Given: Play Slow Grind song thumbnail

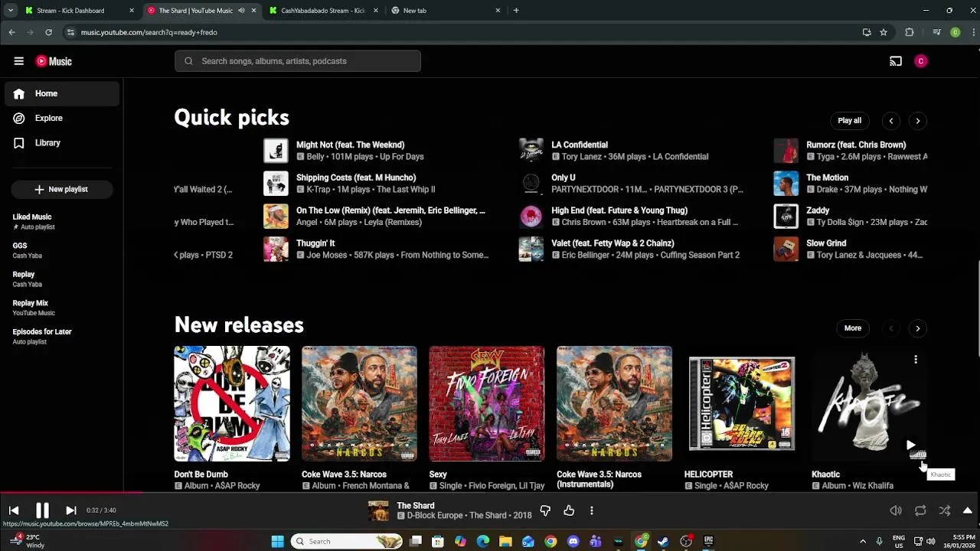Looking at the screenshot, I should tap(786, 249).
